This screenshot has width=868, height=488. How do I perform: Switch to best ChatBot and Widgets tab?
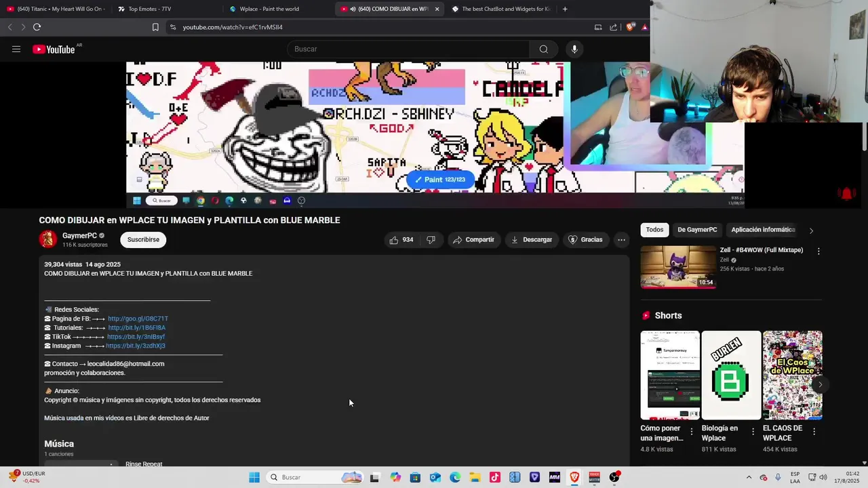[x=500, y=9]
